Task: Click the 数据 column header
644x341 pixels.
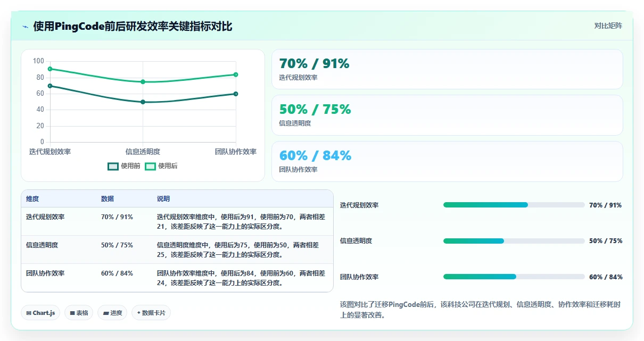Action: point(108,198)
